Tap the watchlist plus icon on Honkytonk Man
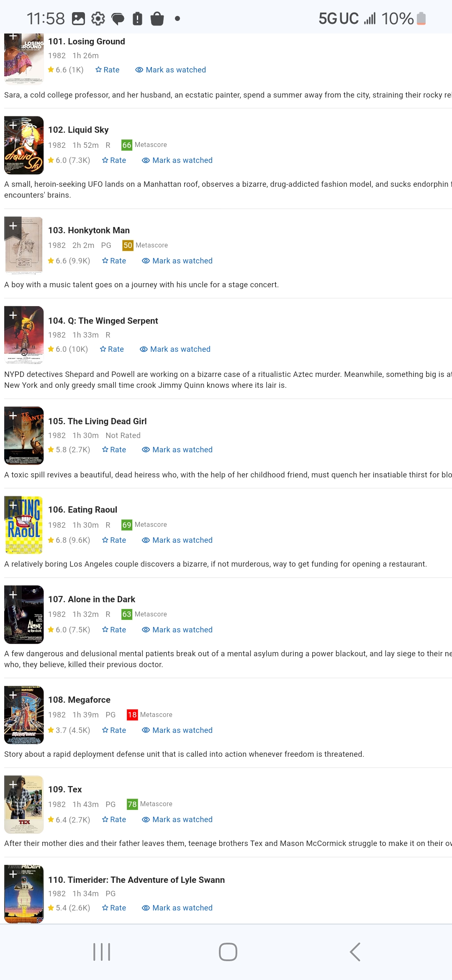This screenshot has width=452, height=980. pos(13,226)
